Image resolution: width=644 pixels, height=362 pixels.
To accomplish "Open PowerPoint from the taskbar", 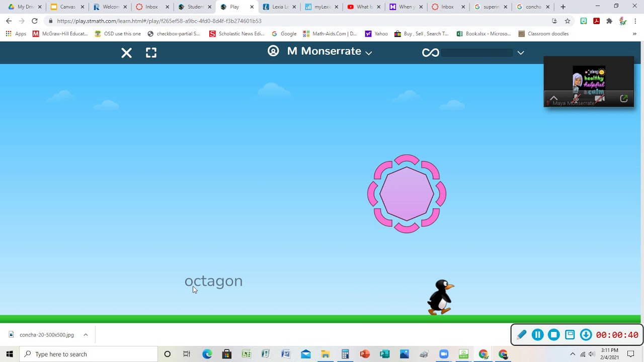I will (365, 354).
